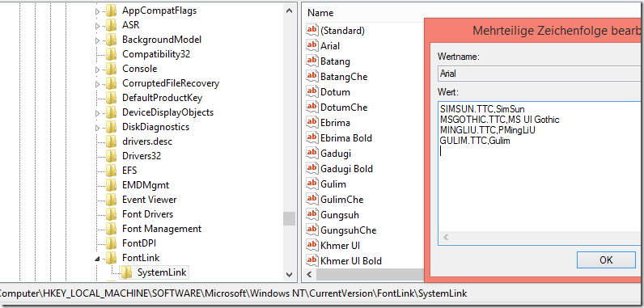Click the value list's scroll-left arrow
This screenshot has width=644, height=308.
309,274
